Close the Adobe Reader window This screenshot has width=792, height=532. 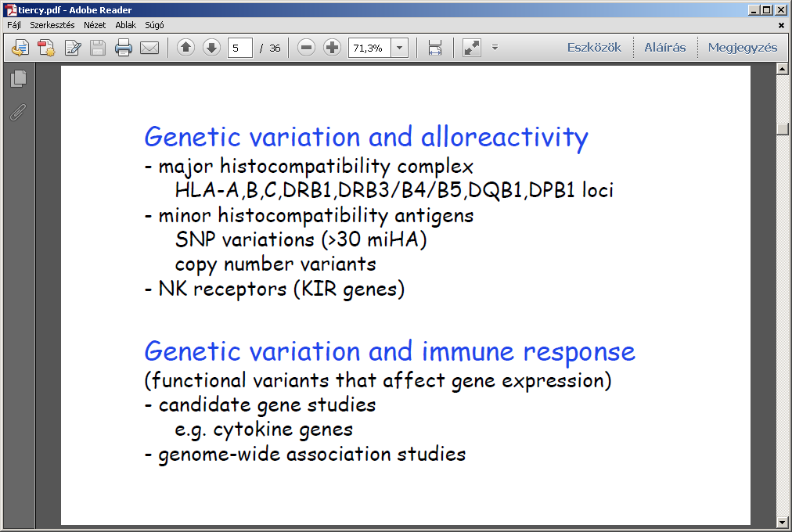pos(781,10)
